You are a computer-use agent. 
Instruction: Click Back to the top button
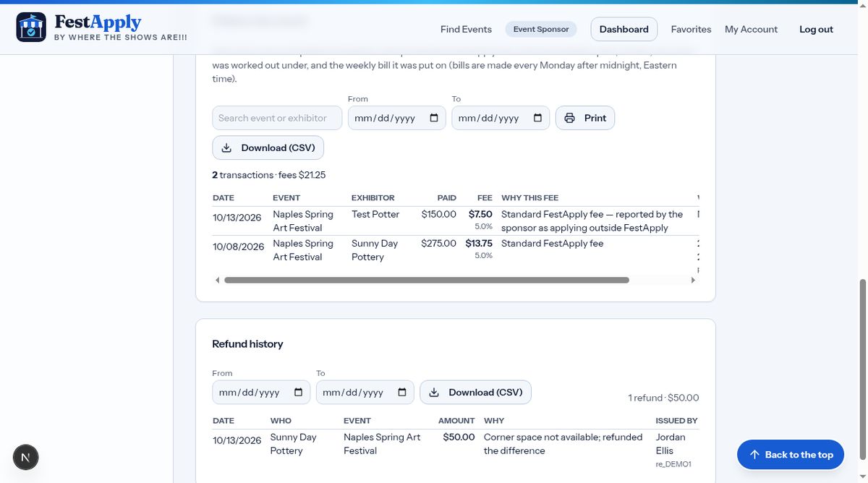[791, 455]
